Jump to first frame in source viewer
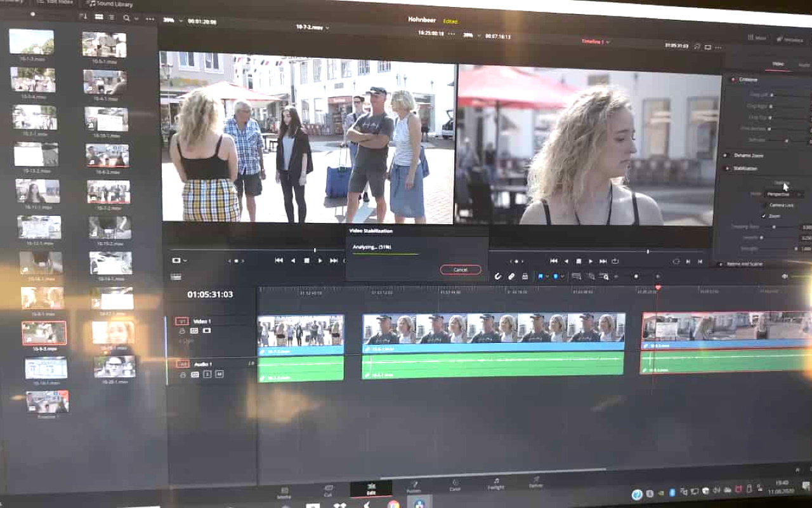Image resolution: width=812 pixels, height=508 pixels. pos(278,260)
